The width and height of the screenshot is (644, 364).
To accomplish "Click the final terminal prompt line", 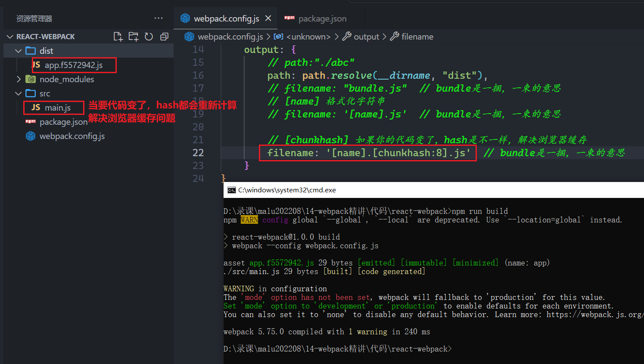I will click(338, 349).
